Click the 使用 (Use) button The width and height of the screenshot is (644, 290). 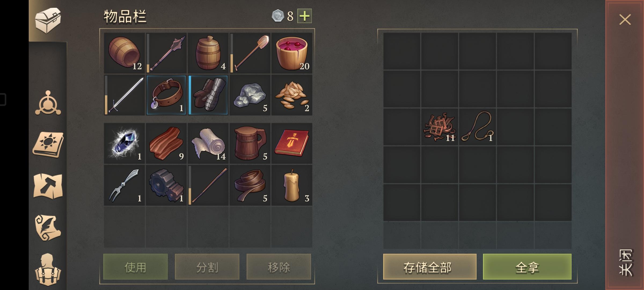coord(136,267)
